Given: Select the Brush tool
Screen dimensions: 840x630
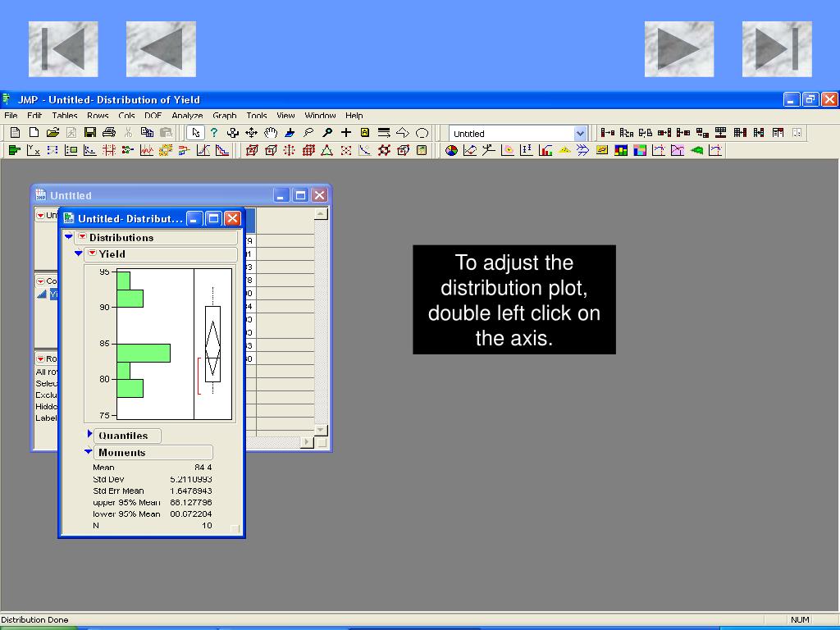Looking at the screenshot, I should (x=290, y=132).
